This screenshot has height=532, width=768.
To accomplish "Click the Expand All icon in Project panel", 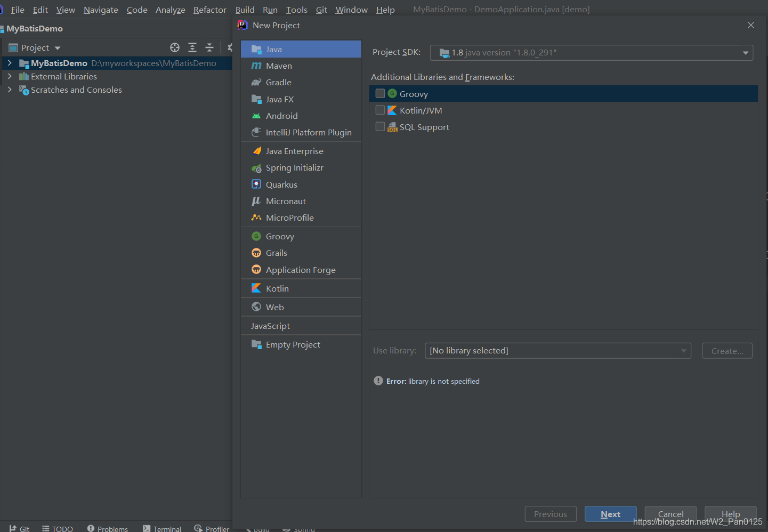I will (192, 47).
